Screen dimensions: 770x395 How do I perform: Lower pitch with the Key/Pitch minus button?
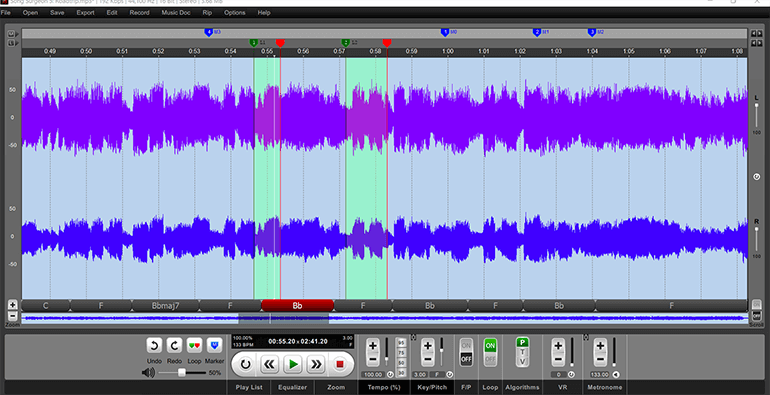click(428, 360)
